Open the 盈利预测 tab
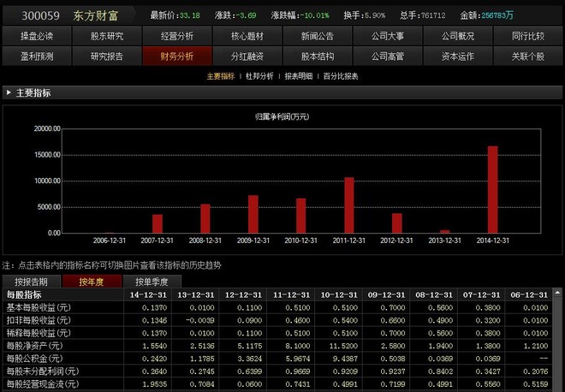The height and width of the screenshot is (392, 565). pos(37,56)
